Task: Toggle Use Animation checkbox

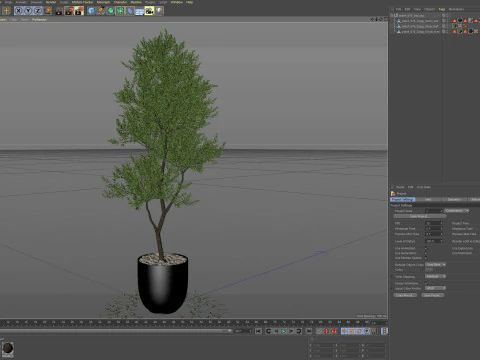Action: 426,248
